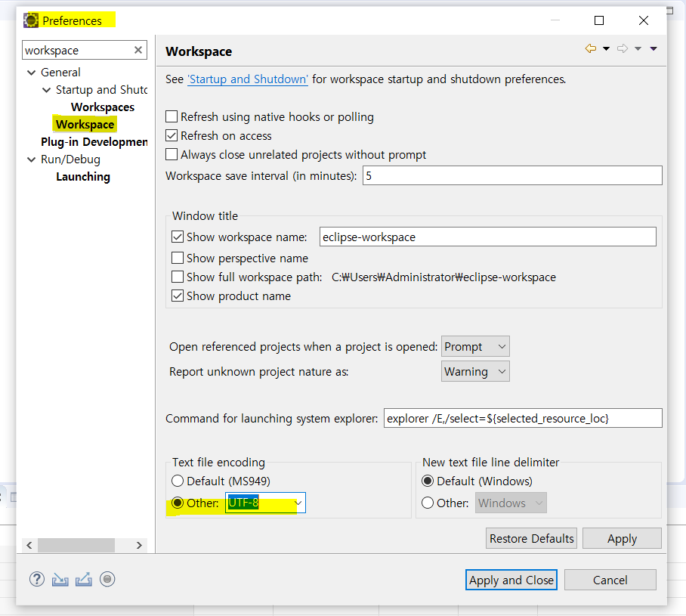The image size is (686, 616).
Task: Click the Back navigation arrow icon
Action: pyautogui.click(x=591, y=48)
